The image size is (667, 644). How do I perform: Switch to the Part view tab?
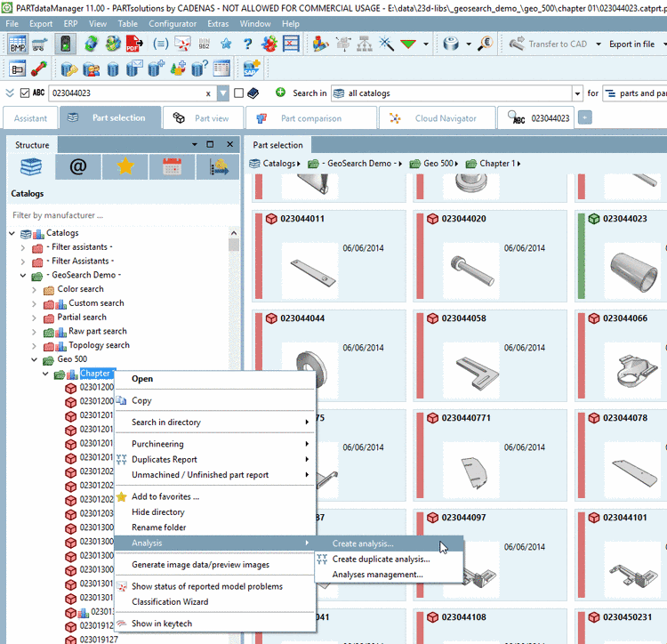203,118
